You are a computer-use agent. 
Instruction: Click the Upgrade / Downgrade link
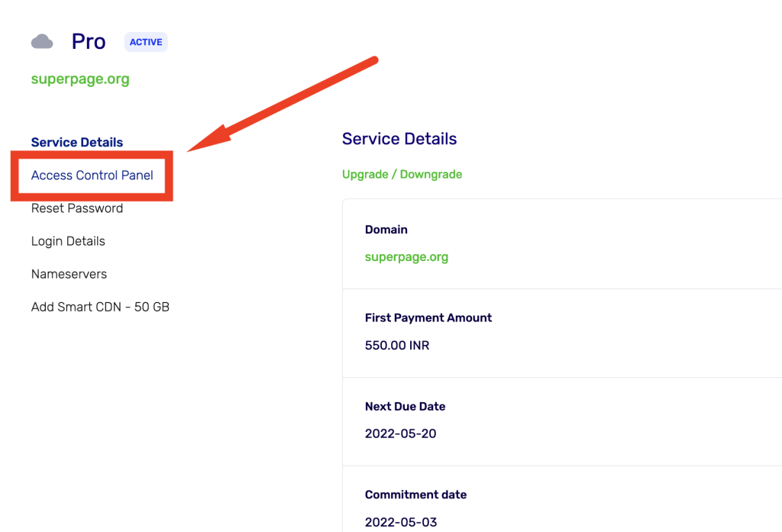click(x=402, y=175)
